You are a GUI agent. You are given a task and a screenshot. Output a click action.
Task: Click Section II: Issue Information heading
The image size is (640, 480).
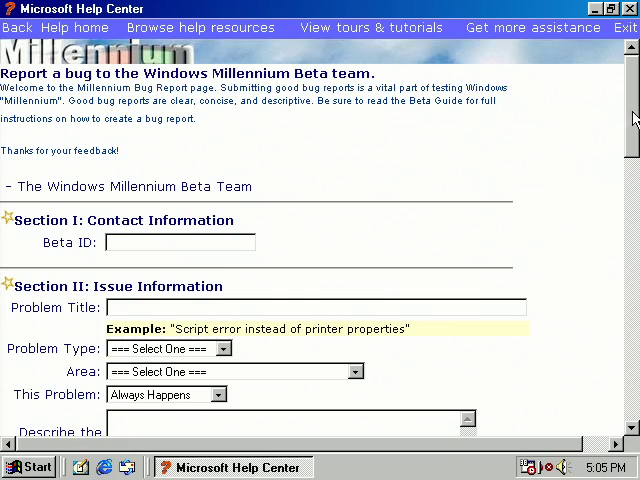(118, 287)
